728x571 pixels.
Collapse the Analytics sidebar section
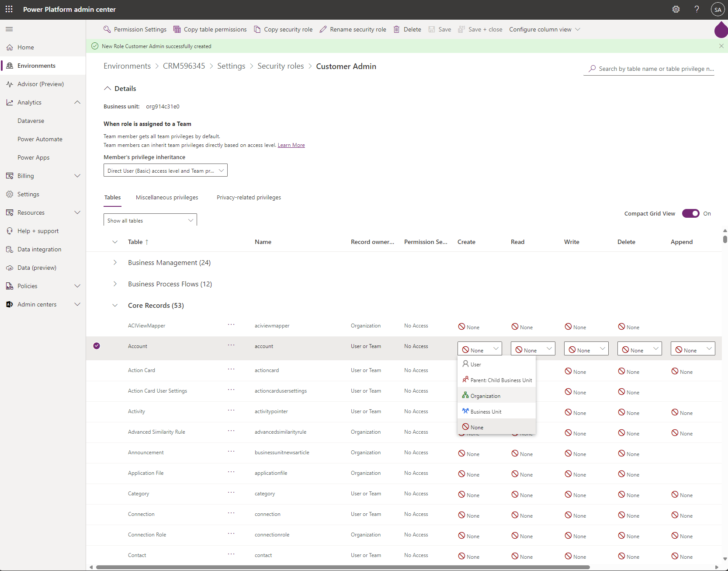click(x=77, y=102)
